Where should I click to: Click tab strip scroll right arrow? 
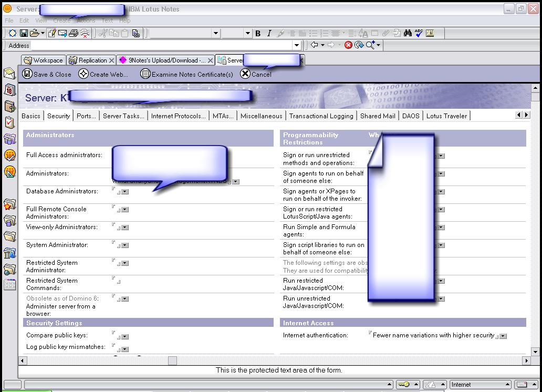(526, 115)
